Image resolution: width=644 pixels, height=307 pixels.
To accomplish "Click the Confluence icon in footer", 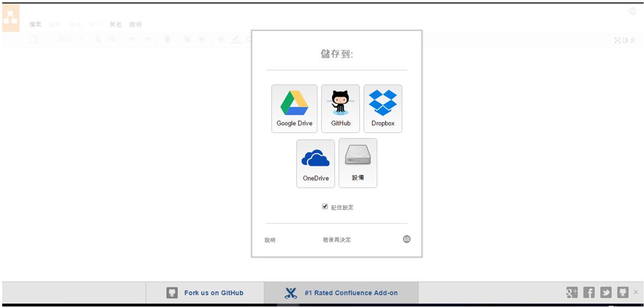I will pos(291,293).
